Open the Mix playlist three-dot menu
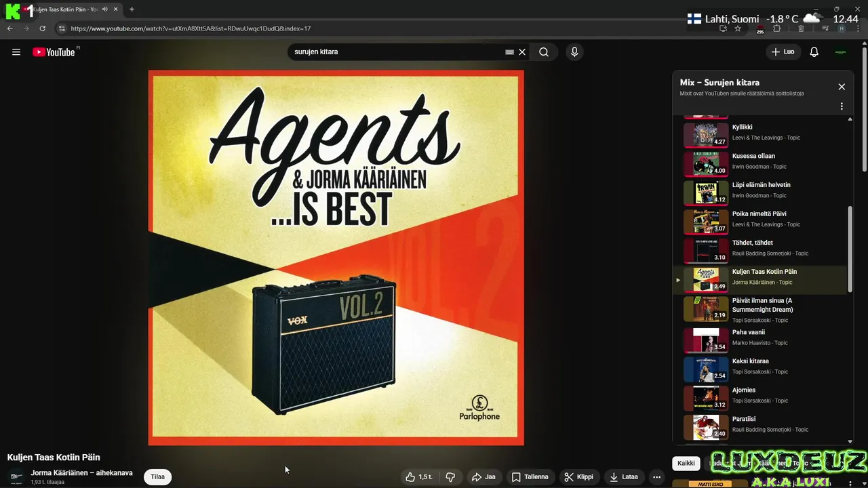This screenshot has height=488, width=868. (842, 106)
